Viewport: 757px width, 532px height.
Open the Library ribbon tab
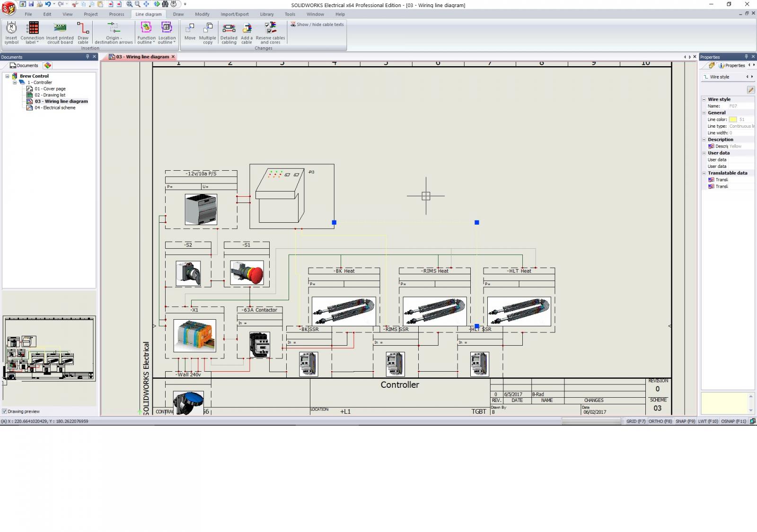click(x=267, y=14)
